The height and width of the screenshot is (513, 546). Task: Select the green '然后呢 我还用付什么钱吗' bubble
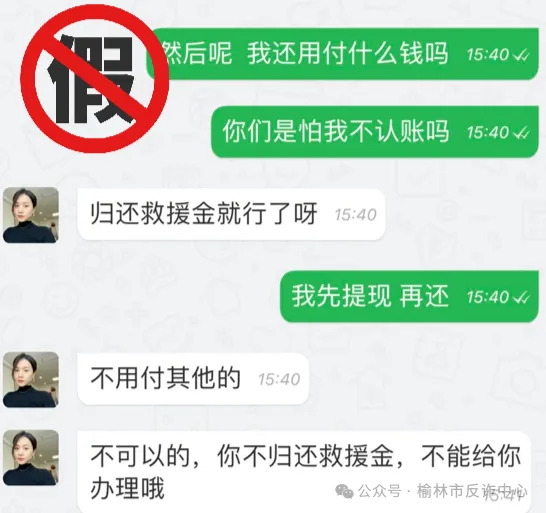pos(342,54)
